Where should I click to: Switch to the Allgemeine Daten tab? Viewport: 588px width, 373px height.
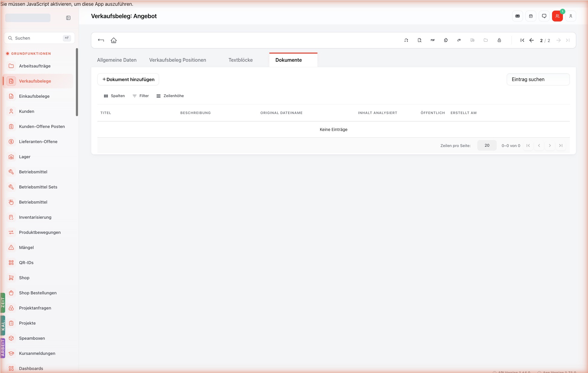[x=117, y=60]
